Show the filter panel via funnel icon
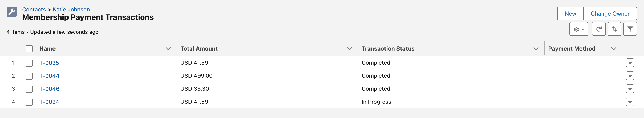 click(x=630, y=29)
